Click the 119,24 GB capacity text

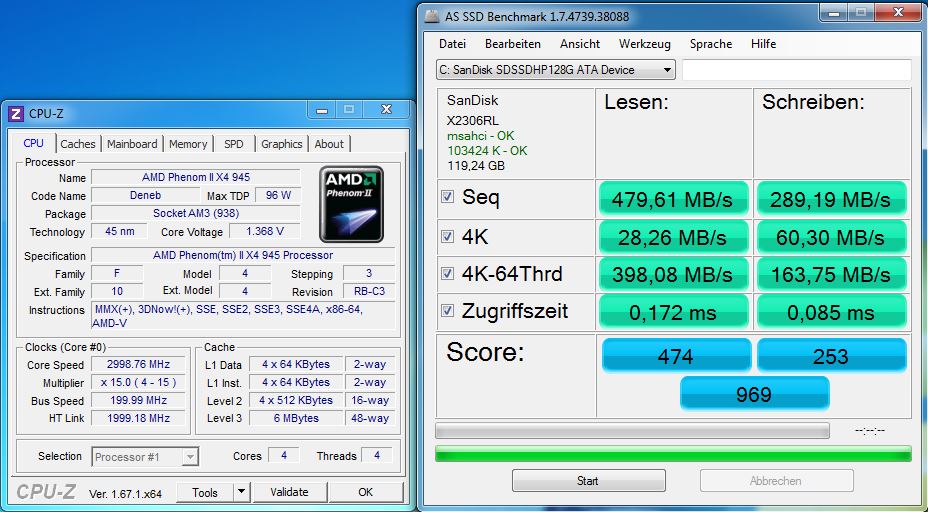click(476, 166)
